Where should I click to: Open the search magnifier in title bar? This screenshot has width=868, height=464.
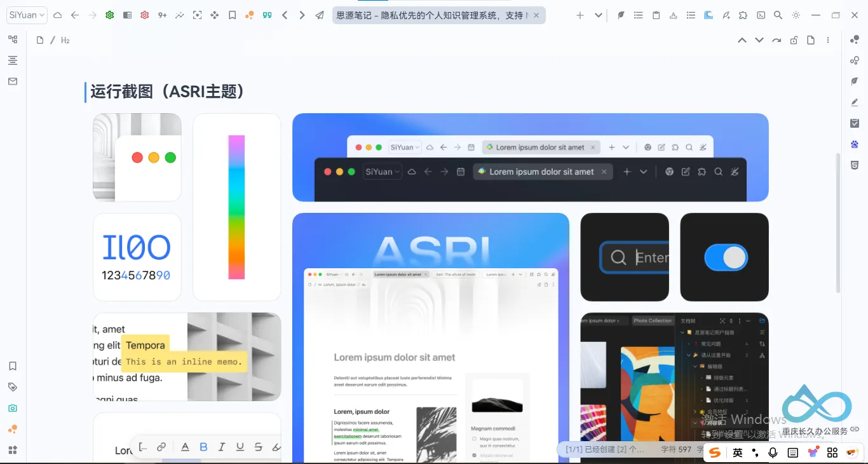pos(778,15)
